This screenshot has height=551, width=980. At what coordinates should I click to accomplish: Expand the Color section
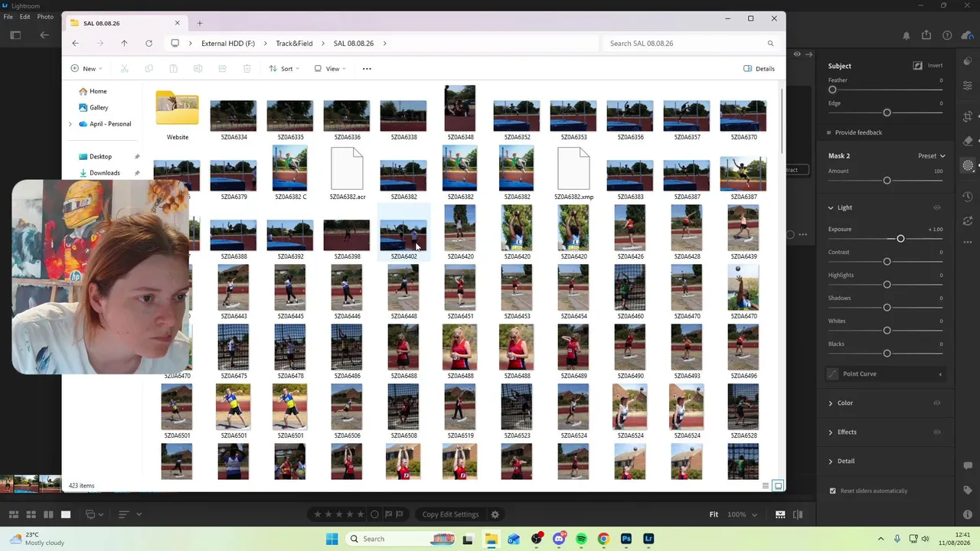[x=831, y=403]
